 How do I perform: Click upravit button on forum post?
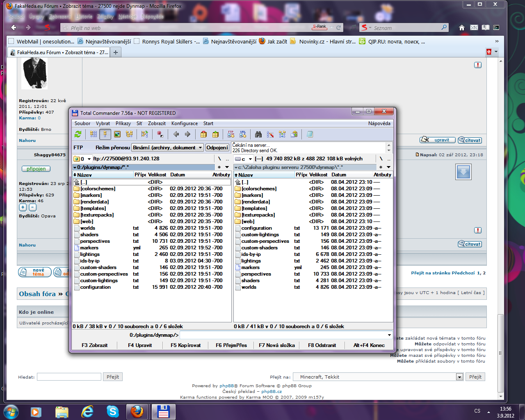pos(437,140)
